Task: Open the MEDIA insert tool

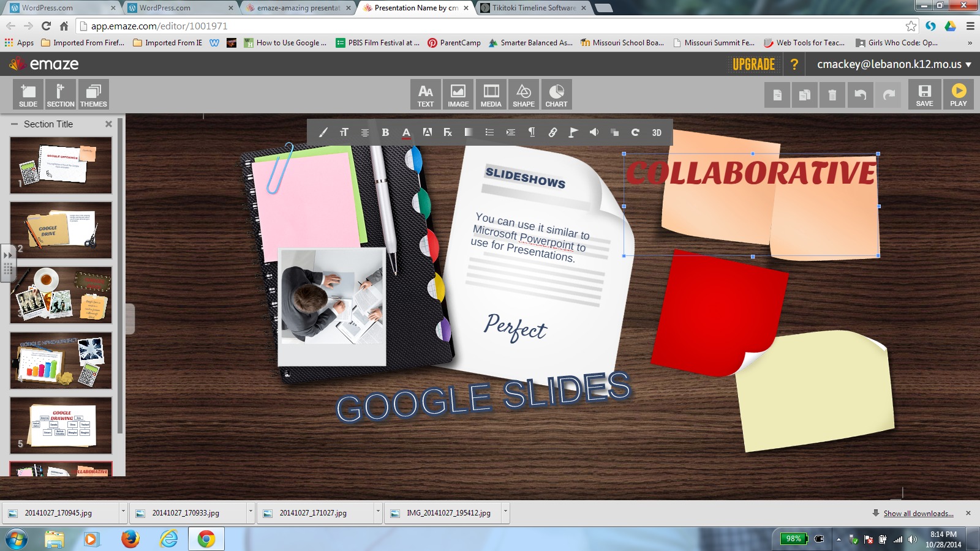Action: click(491, 94)
